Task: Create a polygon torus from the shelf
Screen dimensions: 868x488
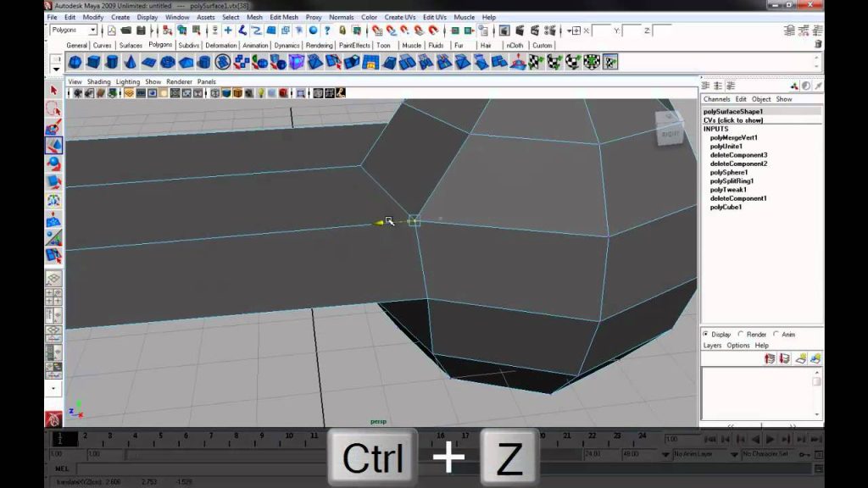Action: tap(167, 62)
